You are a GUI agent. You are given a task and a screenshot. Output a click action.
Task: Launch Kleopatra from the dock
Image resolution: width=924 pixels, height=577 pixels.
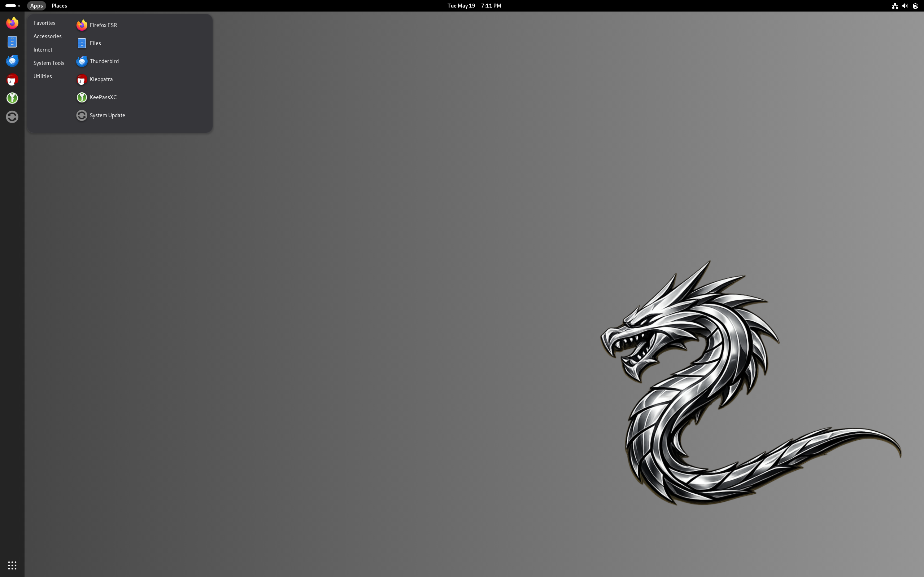click(12, 79)
